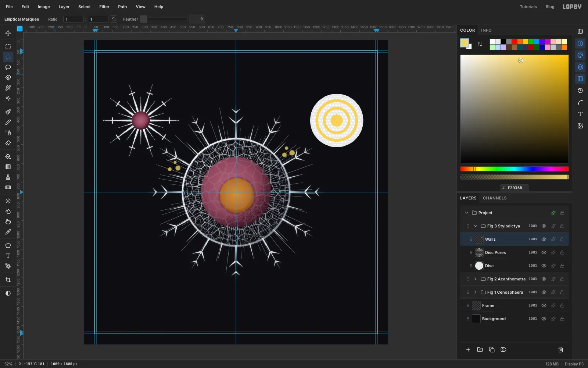588x368 pixels.
Task: Select the Magic Wand tool
Action: (x=8, y=88)
